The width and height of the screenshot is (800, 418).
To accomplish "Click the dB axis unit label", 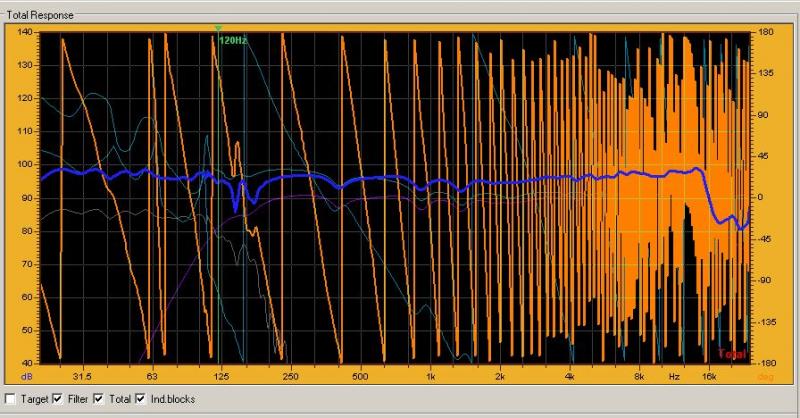I will (x=26, y=377).
